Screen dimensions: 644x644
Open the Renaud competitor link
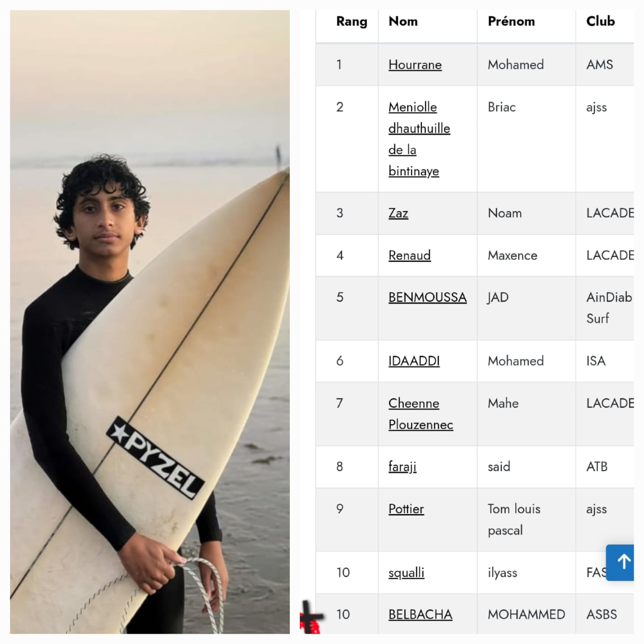click(x=409, y=255)
